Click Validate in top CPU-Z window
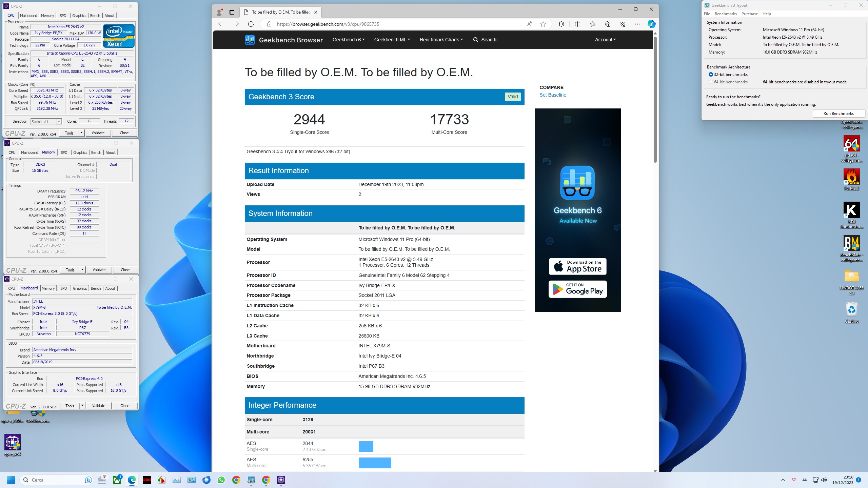Screen dimensions: 868x488 point(98,133)
